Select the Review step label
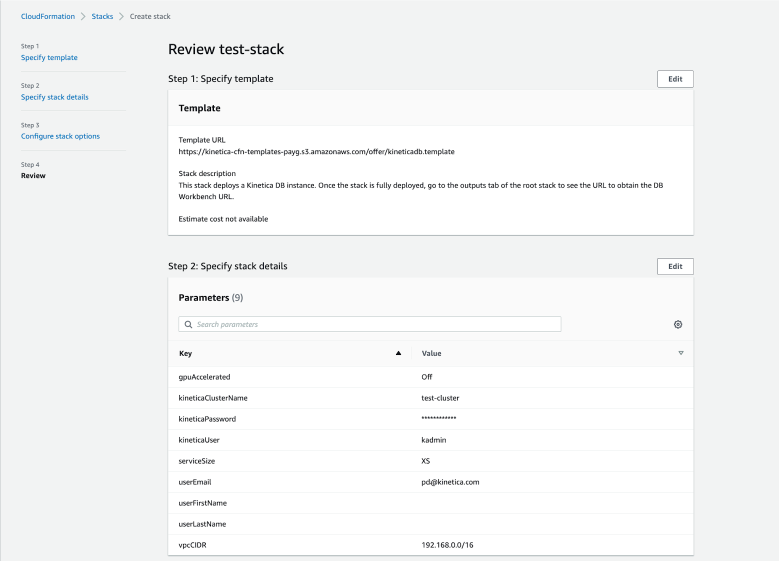The height and width of the screenshot is (561, 779). coord(33,176)
